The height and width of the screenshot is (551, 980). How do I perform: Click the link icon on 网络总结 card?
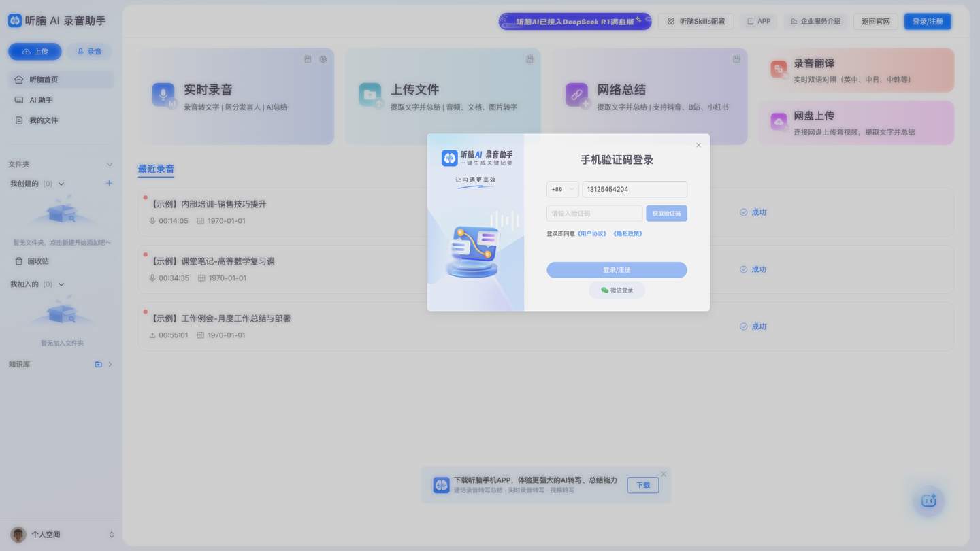tap(577, 95)
